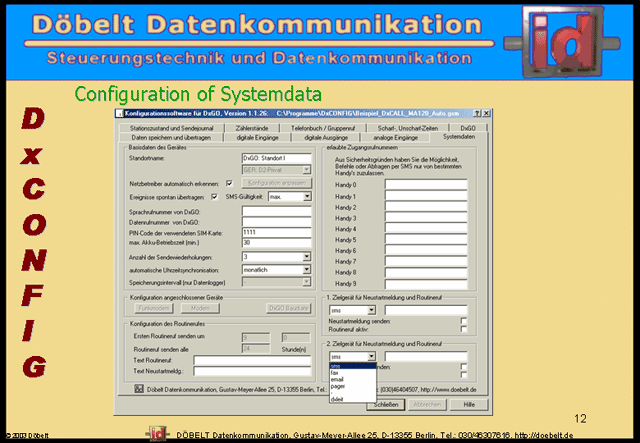Select sms in the open dropdown list
This screenshot has height=443, width=640.
coord(353,366)
